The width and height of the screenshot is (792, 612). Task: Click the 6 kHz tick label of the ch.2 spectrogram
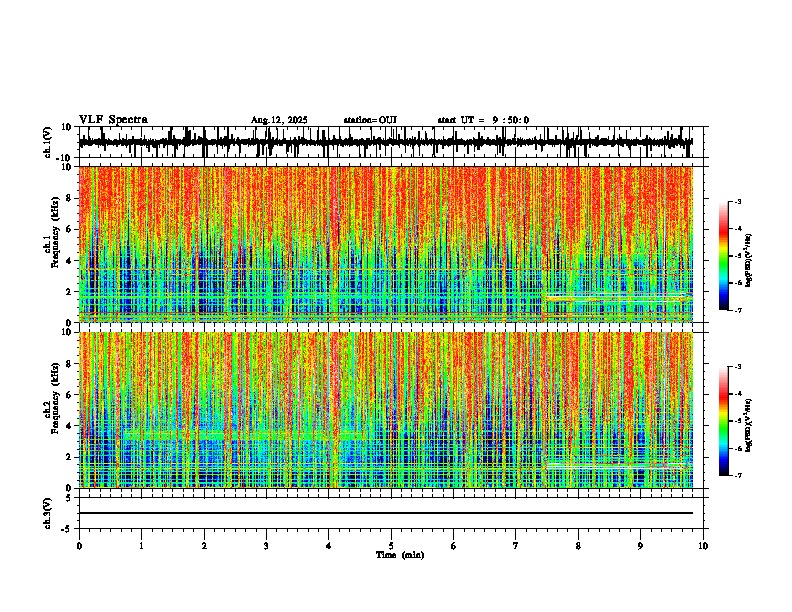point(70,395)
